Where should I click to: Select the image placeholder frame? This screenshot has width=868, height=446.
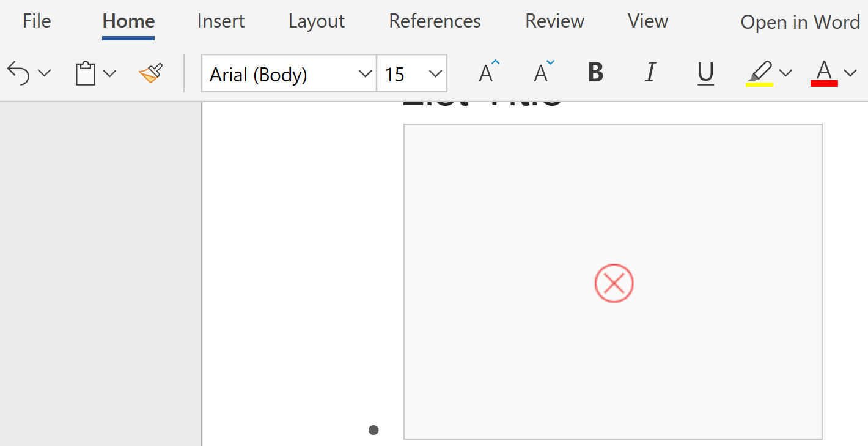tap(613, 281)
